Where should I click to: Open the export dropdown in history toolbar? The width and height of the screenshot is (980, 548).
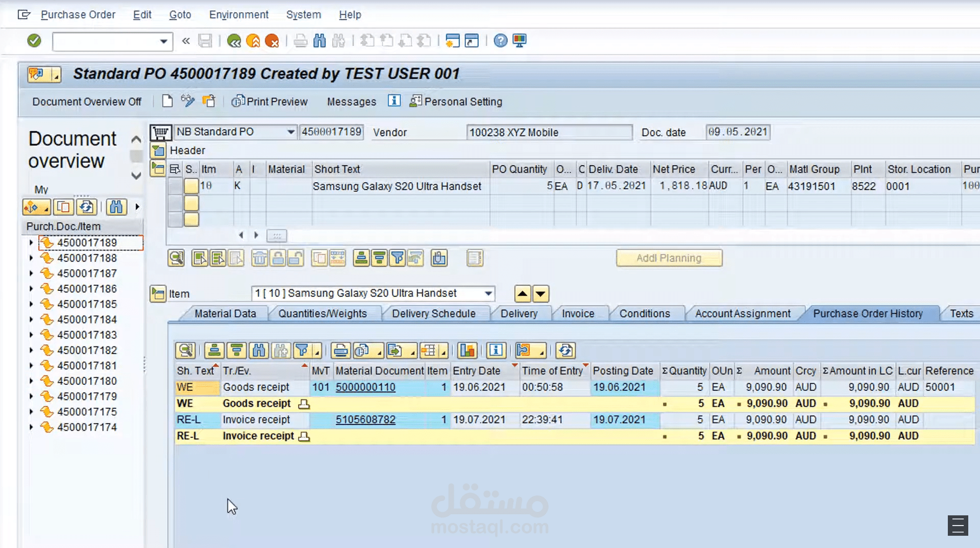click(401, 351)
